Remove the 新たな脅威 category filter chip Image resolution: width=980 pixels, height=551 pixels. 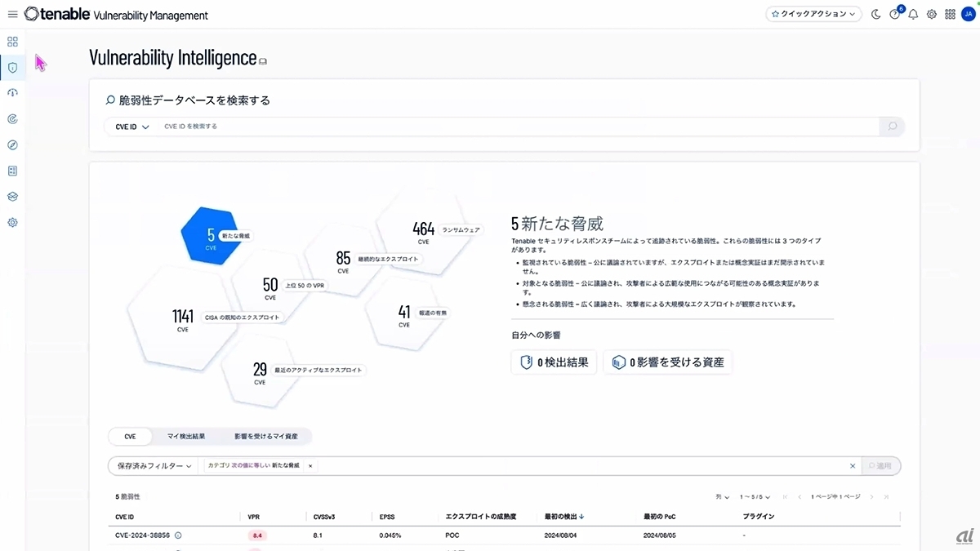[310, 465]
